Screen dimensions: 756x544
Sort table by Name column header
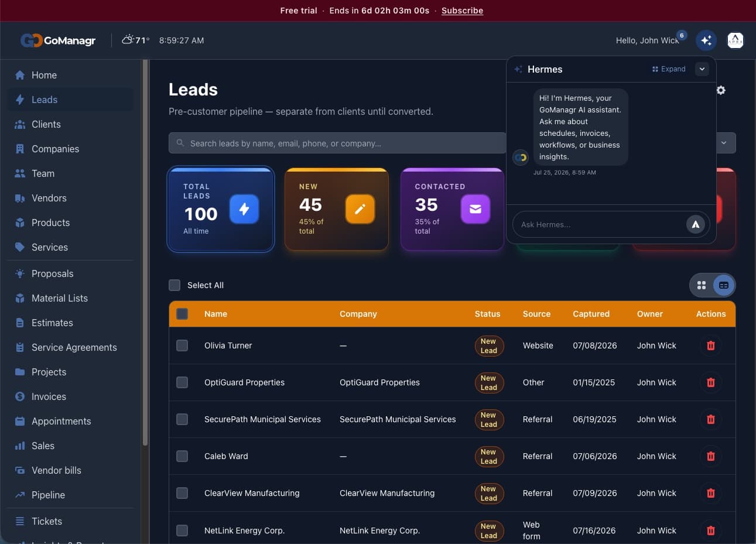[215, 314]
